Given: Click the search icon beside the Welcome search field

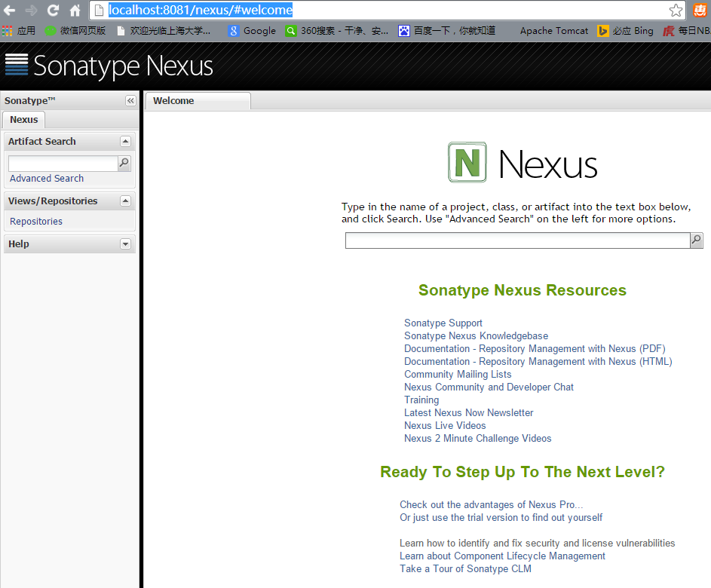Looking at the screenshot, I should 695,240.
